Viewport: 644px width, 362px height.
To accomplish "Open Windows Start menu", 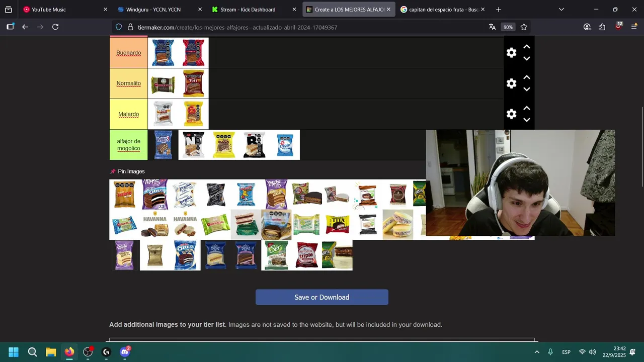I will 14,352.
